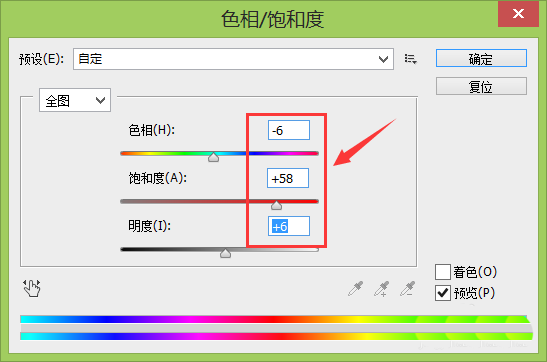Click the saturation slider handle
The image size is (547, 362).
(x=276, y=205)
